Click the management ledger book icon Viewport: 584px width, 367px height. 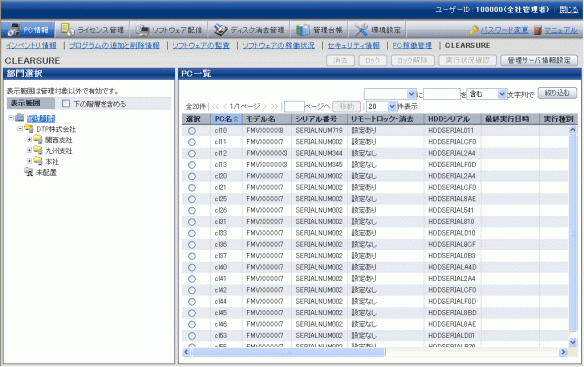point(303,30)
